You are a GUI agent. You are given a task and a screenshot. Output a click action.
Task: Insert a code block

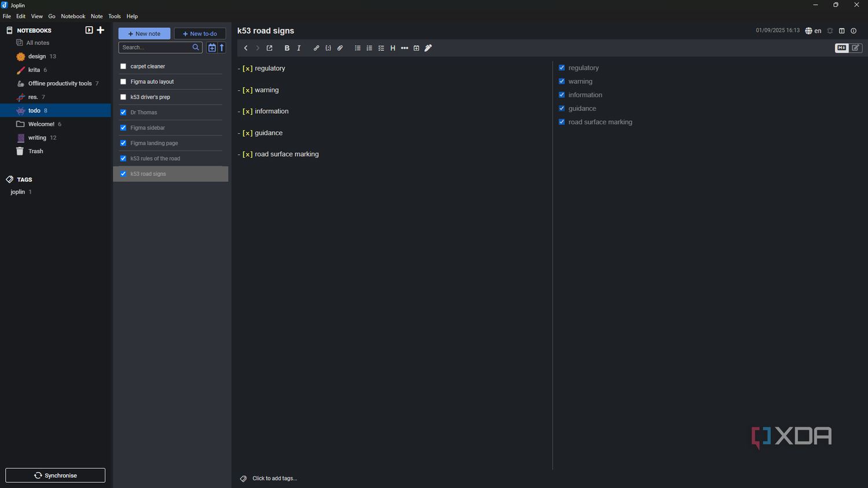click(328, 48)
